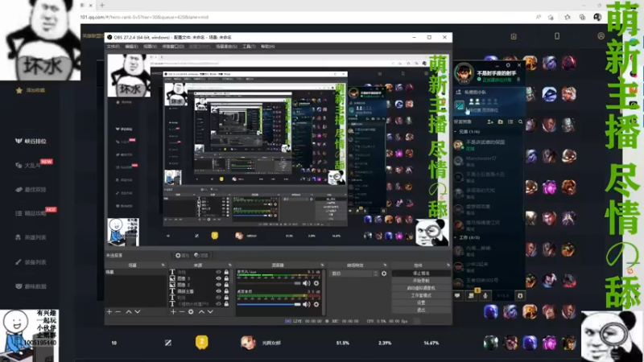Open scene transition dropdown
The image size is (644, 362).
354,274
